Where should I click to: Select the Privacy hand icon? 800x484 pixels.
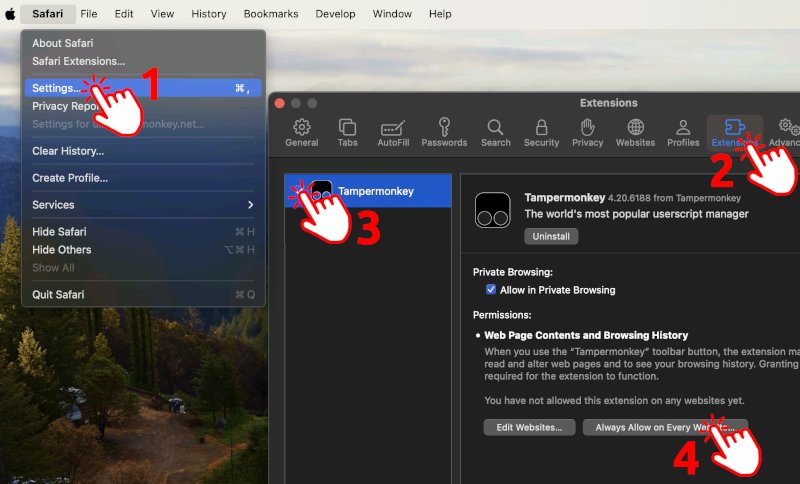[x=587, y=132]
